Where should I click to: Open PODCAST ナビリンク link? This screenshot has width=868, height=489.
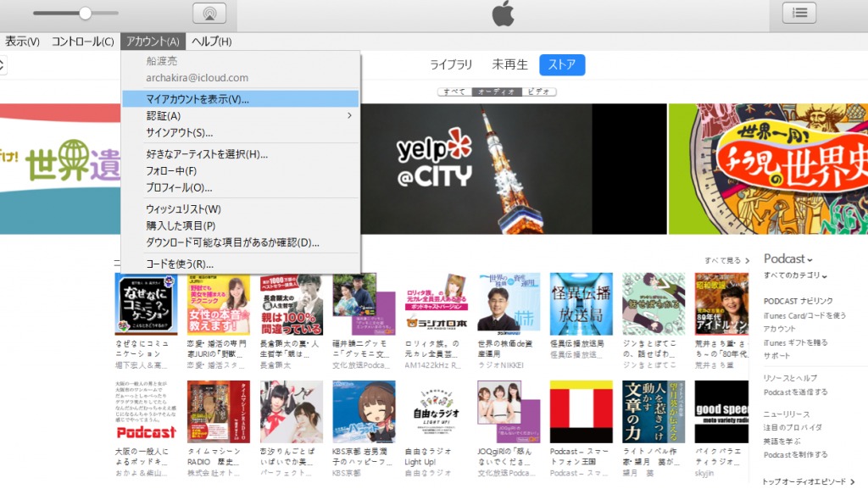pyautogui.click(x=798, y=301)
